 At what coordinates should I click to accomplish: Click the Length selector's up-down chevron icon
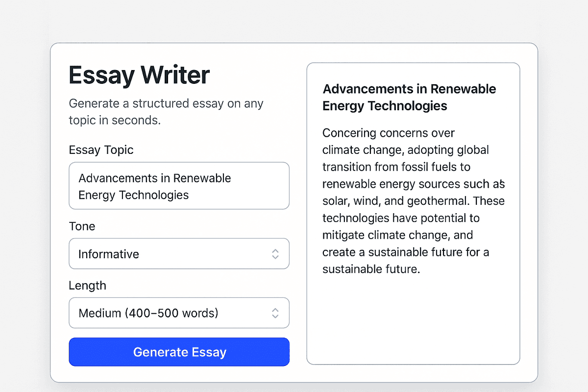(275, 313)
